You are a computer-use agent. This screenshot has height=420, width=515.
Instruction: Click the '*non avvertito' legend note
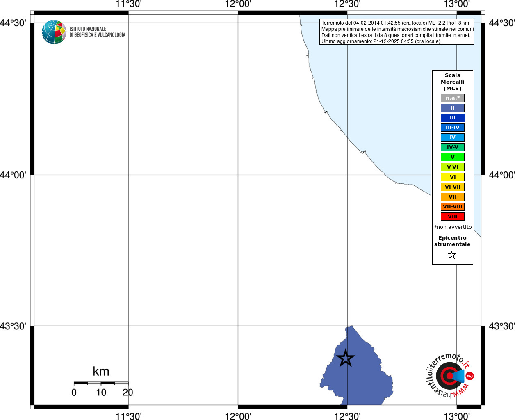click(453, 227)
